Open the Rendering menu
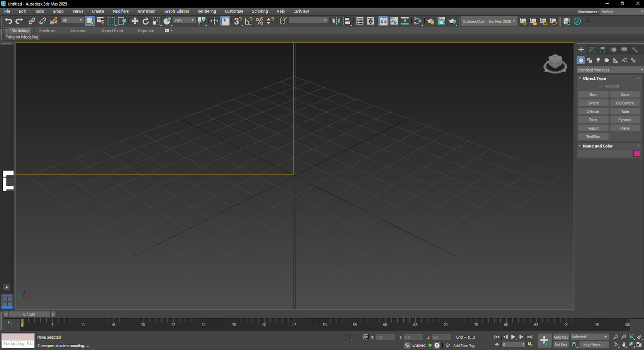This screenshot has height=350, width=644. click(206, 11)
